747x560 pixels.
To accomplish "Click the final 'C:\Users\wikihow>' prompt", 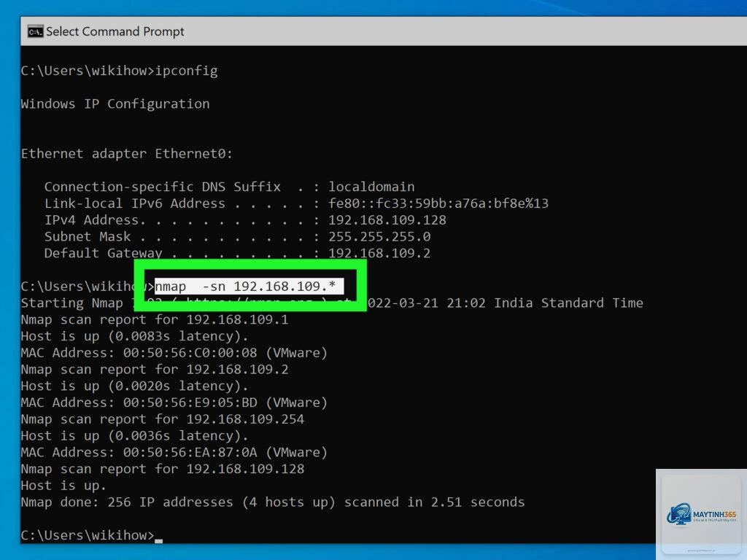I will [x=88, y=535].
